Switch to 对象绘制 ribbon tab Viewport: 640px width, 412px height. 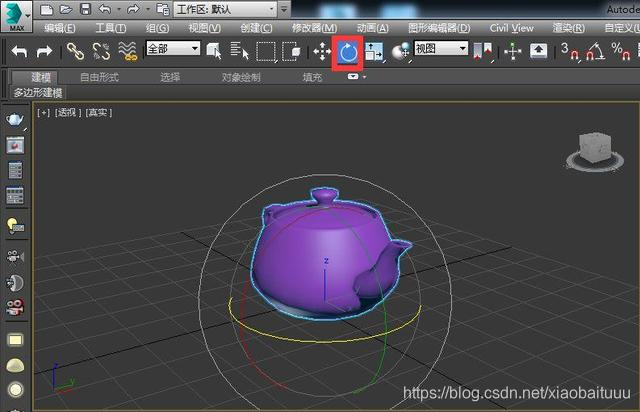tap(241, 77)
